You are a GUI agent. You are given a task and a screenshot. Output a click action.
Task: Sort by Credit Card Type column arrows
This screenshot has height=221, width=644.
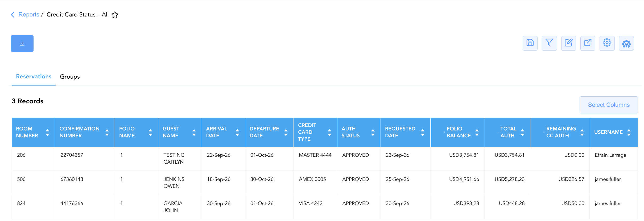point(329,132)
